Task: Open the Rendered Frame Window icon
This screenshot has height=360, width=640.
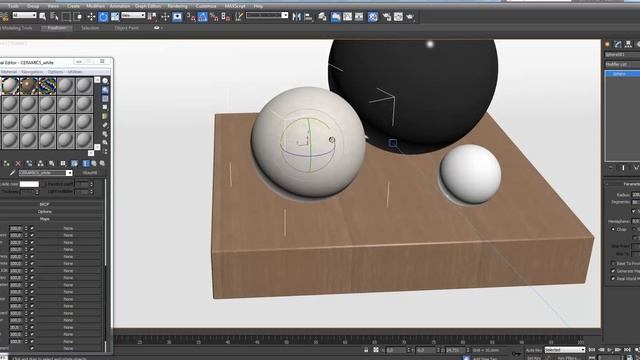Action: coord(398,17)
